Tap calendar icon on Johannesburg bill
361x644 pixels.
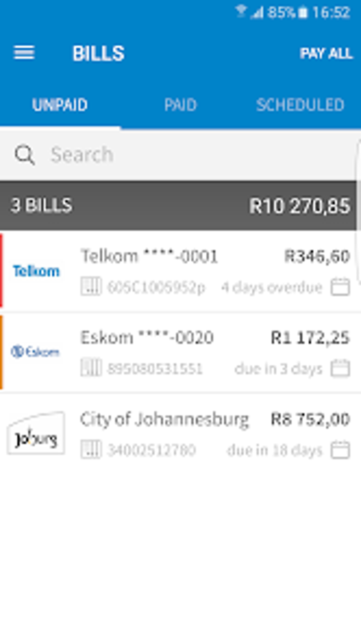tap(340, 450)
